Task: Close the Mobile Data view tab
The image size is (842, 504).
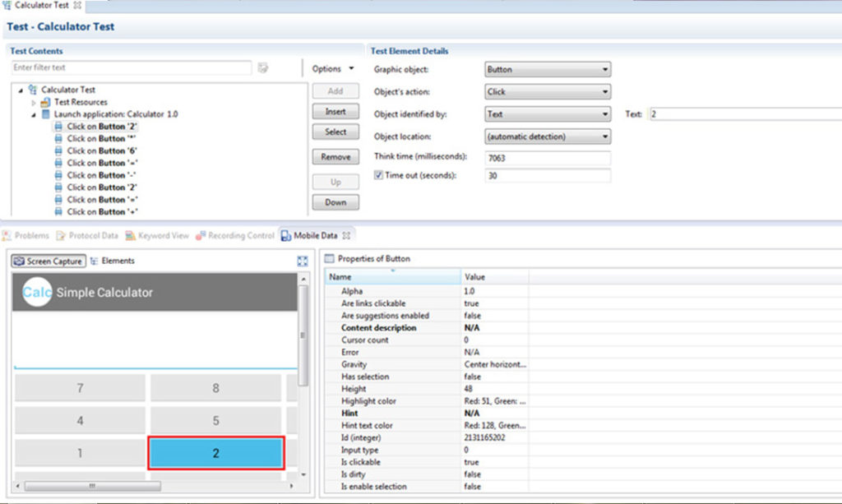Action: [x=346, y=236]
